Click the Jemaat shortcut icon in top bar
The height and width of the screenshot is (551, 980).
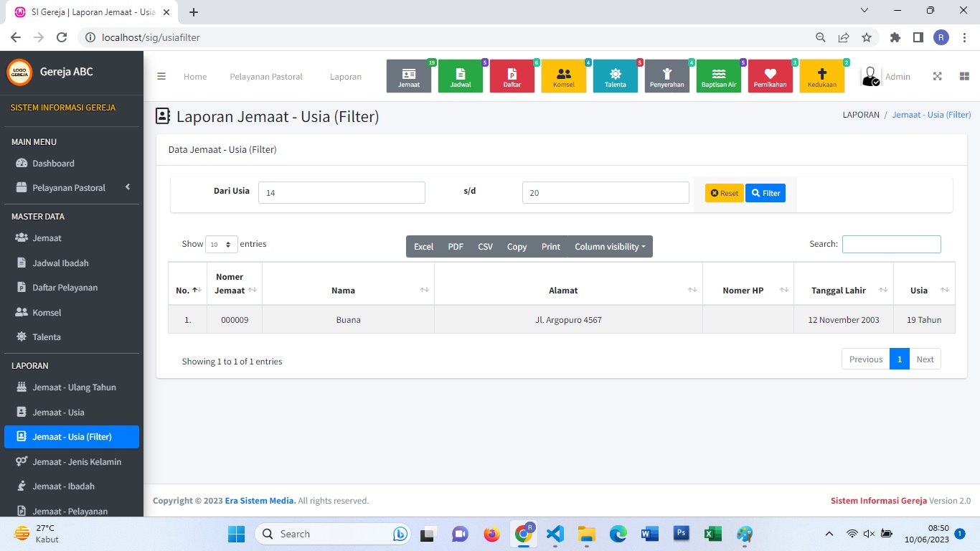click(409, 76)
